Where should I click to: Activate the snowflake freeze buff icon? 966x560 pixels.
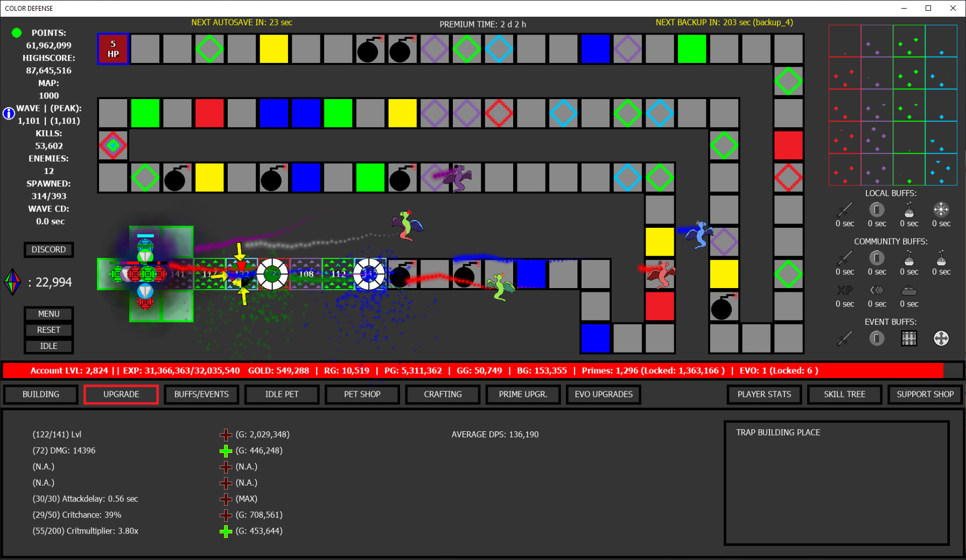941,210
